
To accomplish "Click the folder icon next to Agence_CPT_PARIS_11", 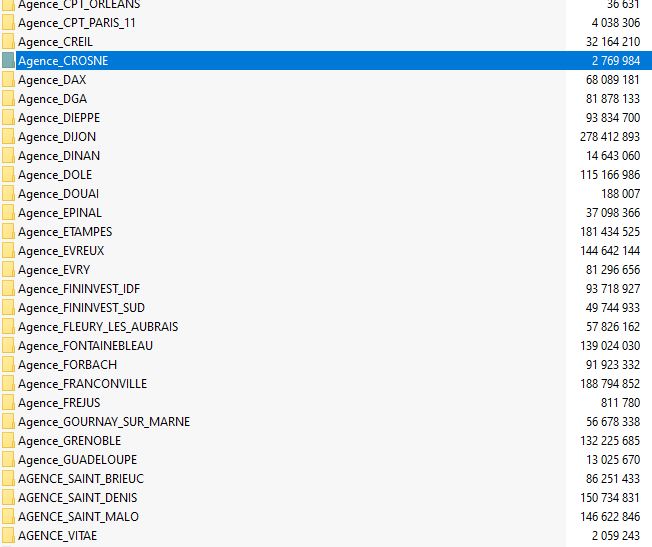I will click(x=8, y=23).
